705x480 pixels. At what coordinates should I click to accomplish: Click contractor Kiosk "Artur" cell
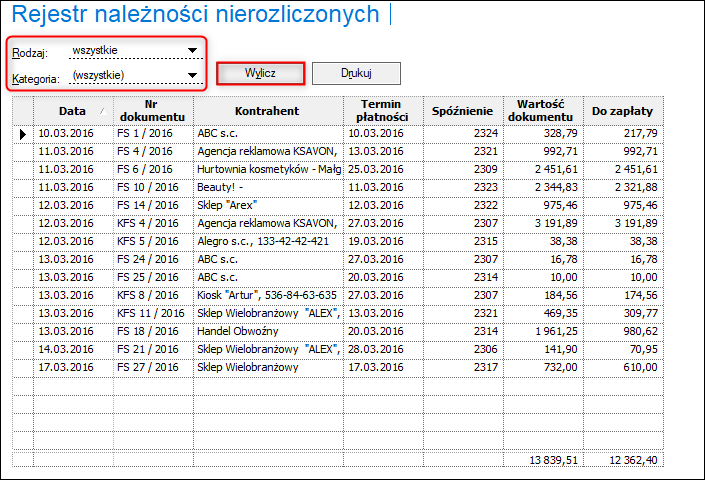coord(268,296)
